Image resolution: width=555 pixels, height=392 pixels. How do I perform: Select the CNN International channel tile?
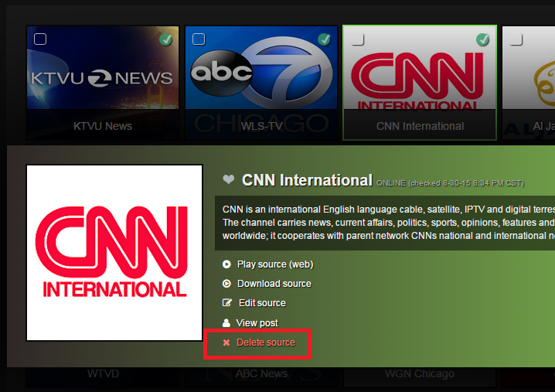[x=420, y=83]
